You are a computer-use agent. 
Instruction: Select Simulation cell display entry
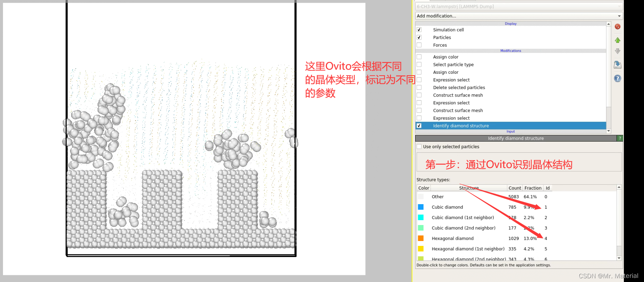click(448, 30)
